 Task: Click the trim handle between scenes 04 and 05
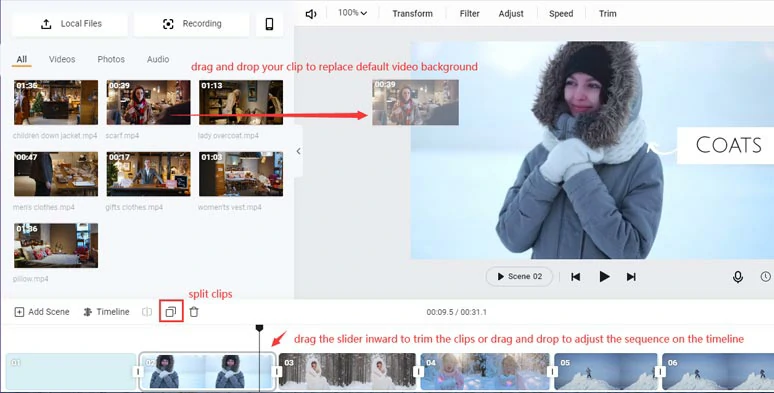552,372
